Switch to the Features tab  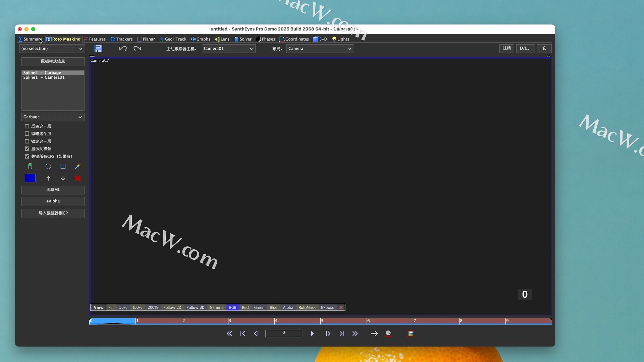95,39
